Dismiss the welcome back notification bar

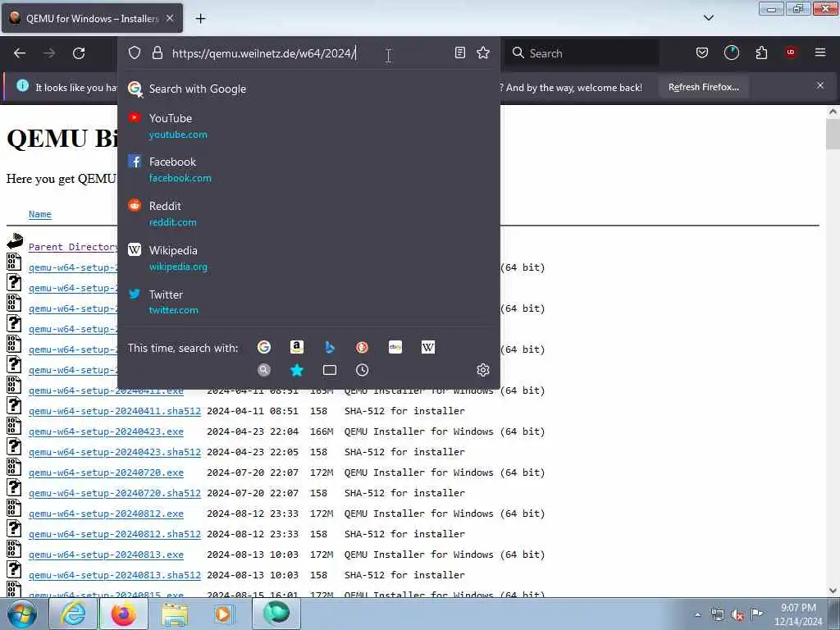pyautogui.click(x=820, y=85)
